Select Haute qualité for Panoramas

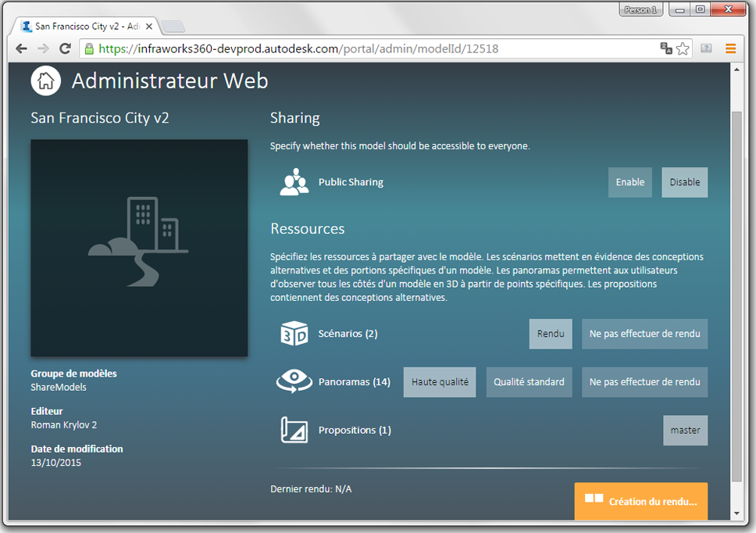[440, 382]
